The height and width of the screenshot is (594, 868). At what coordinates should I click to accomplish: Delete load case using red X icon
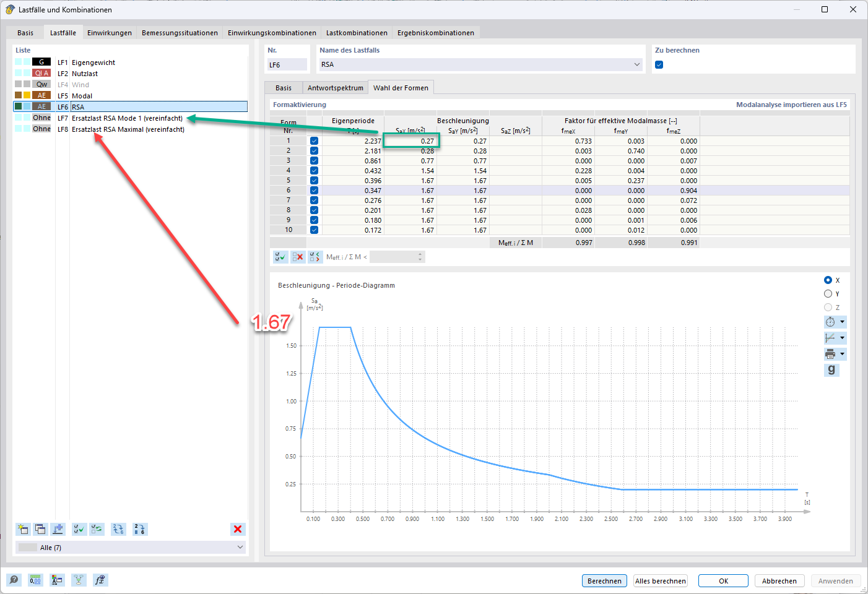[x=238, y=529]
